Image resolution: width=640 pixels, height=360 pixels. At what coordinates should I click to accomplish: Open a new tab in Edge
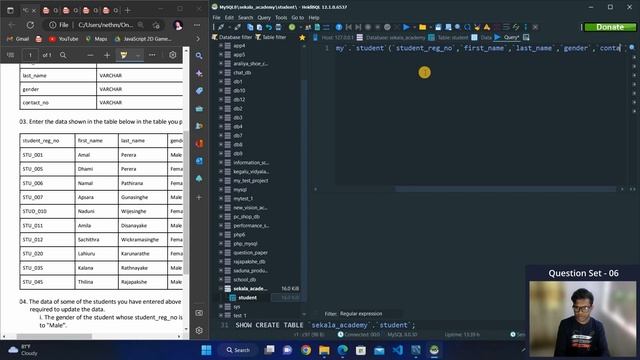(127, 10)
